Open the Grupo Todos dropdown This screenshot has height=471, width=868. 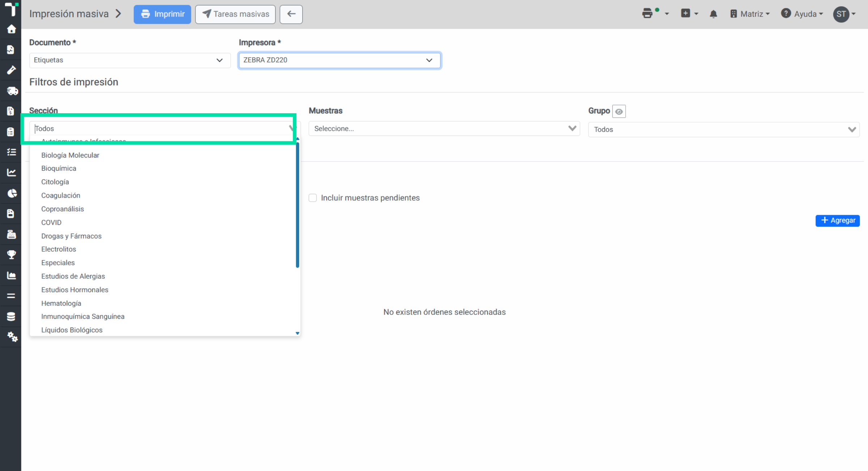pyautogui.click(x=724, y=129)
